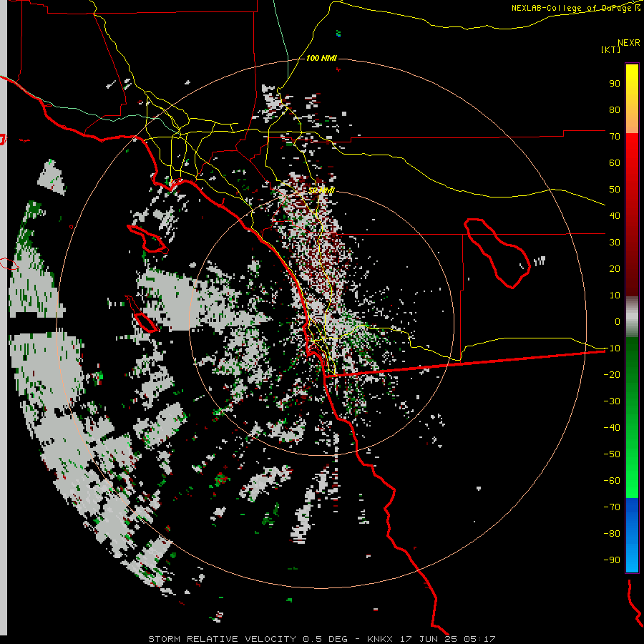
Task: Click the 05:17 timestamp text
Action: (479, 639)
